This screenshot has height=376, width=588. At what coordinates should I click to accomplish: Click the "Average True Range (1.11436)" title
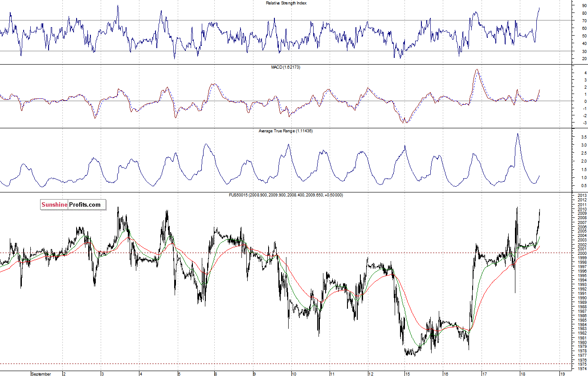click(x=286, y=131)
